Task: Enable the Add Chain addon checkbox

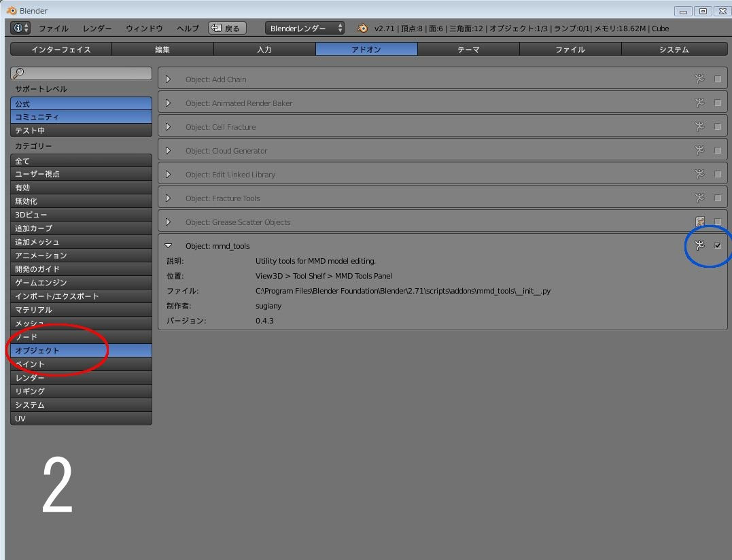Action: (718, 80)
